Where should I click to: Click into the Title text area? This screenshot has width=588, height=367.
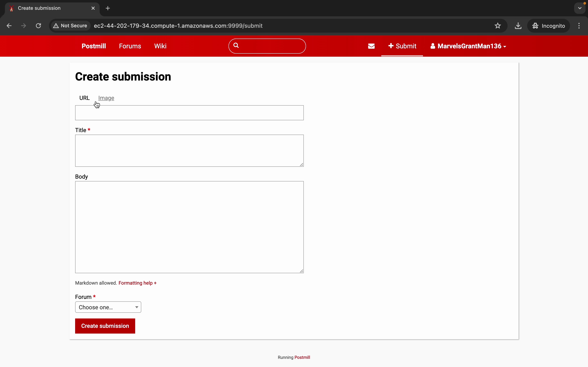tap(189, 150)
